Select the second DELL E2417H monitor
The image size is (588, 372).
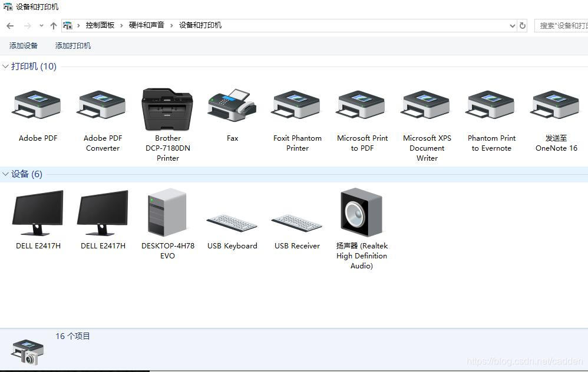103,213
